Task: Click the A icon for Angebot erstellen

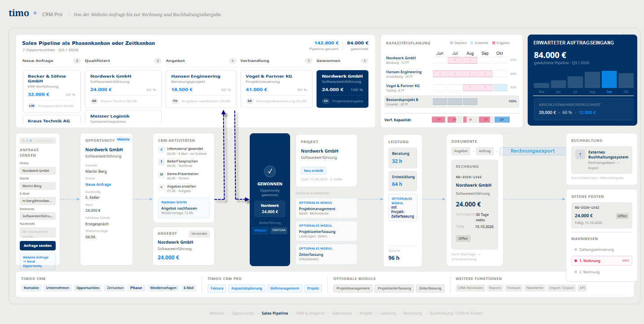Action: coord(162,187)
